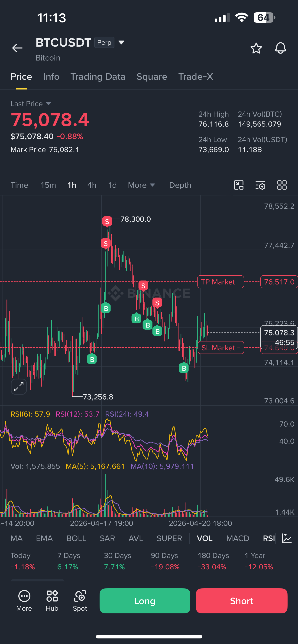
Task: Open the Depth chart view
Action: (x=180, y=185)
